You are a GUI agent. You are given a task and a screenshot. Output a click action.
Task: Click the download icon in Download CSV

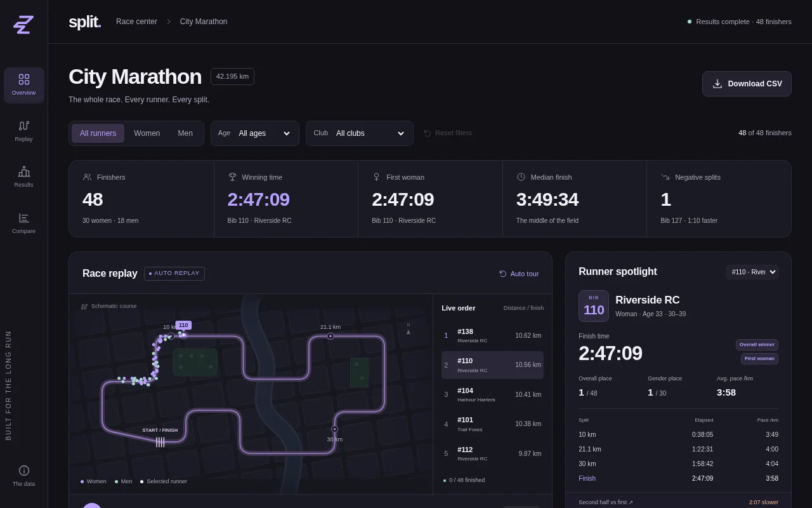pyautogui.click(x=717, y=84)
